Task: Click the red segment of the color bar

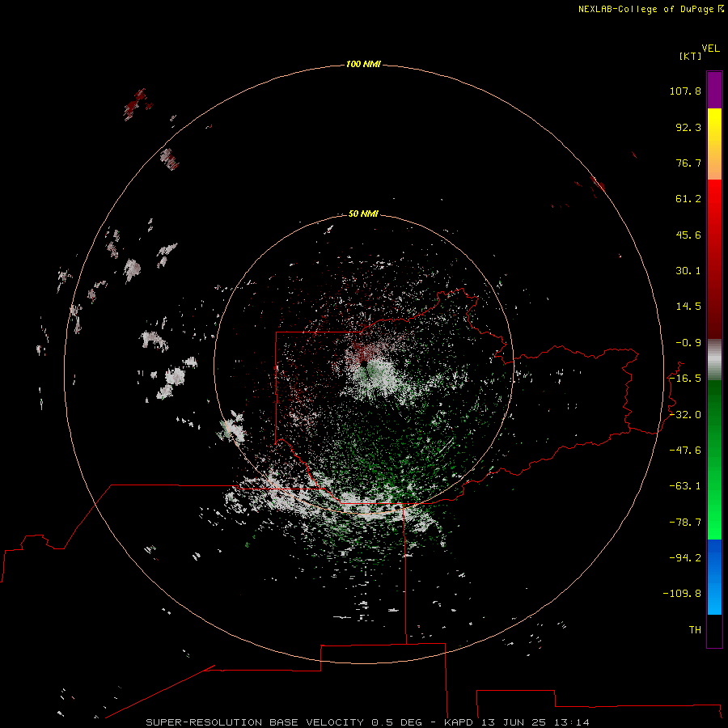Action: tap(714, 259)
